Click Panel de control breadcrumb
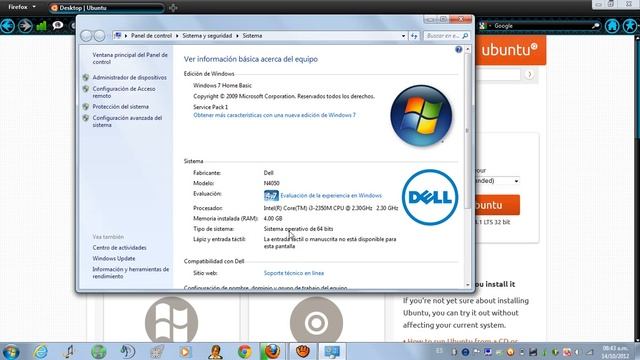 click(151, 36)
